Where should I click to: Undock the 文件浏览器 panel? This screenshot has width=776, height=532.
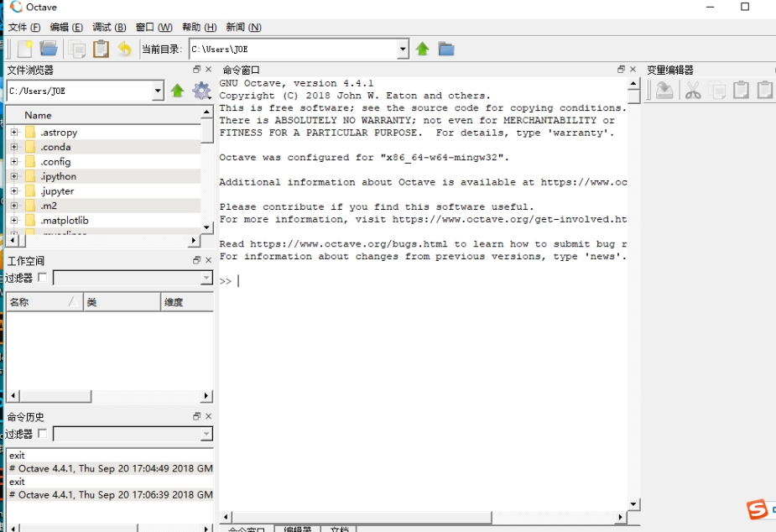pyautogui.click(x=197, y=70)
